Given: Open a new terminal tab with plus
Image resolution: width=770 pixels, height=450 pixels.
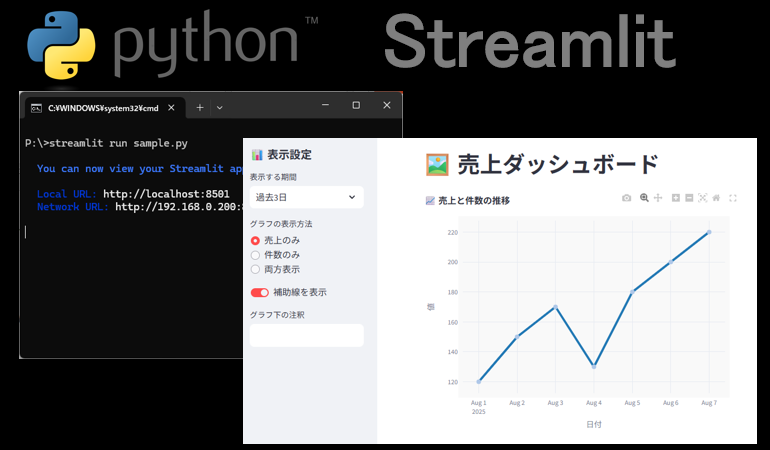Looking at the screenshot, I should pyautogui.click(x=200, y=108).
